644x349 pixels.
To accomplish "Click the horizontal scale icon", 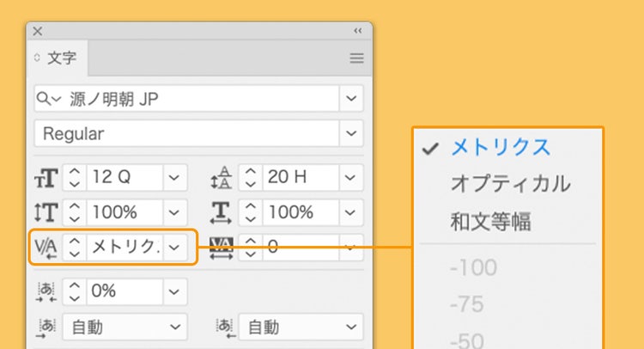I will [221, 212].
